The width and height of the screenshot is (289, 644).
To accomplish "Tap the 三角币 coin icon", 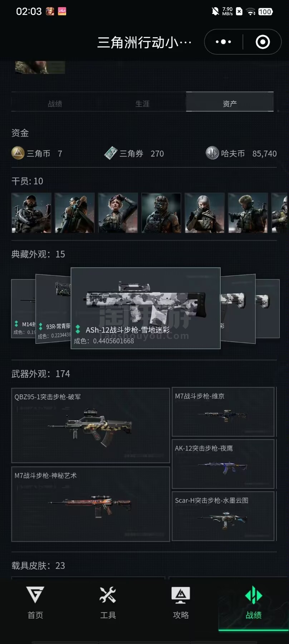I will (18, 153).
